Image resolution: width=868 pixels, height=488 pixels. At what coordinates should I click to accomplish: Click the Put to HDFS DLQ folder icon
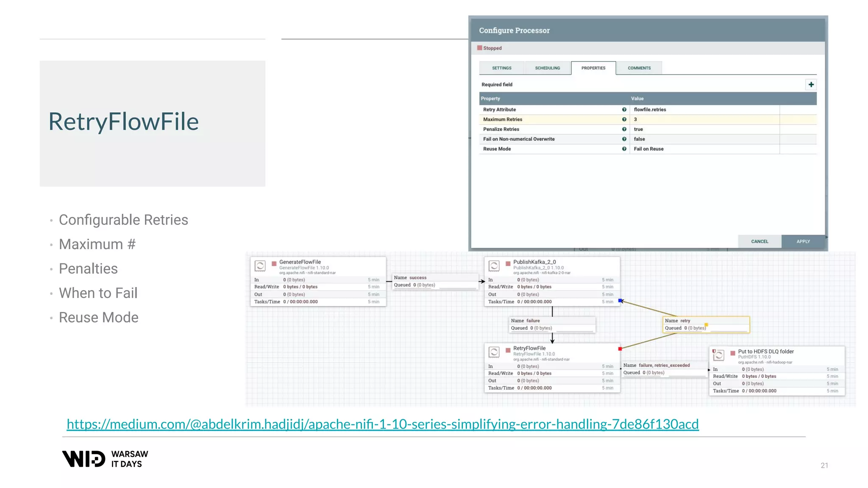click(x=718, y=355)
